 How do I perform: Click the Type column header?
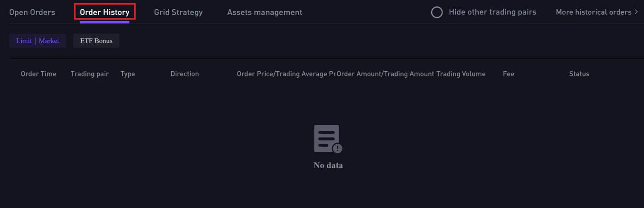pyautogui.click(x=128, y=74)
